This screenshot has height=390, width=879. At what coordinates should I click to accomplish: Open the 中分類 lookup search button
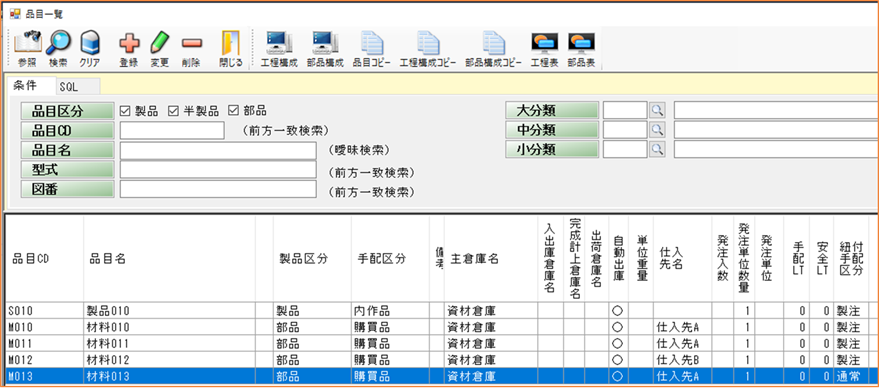(657, 130)
